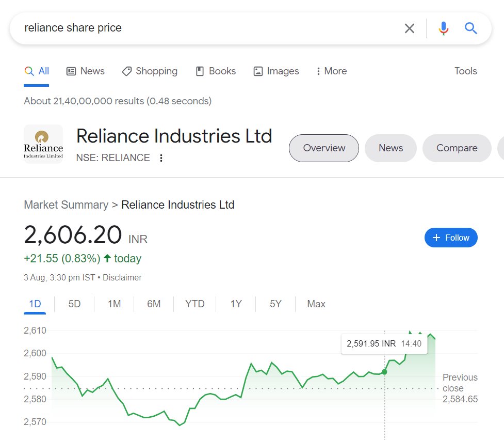The height and width of the screenshot is (440, 504).
Task: Select the 1M chart range
Action: coord(114,304)
